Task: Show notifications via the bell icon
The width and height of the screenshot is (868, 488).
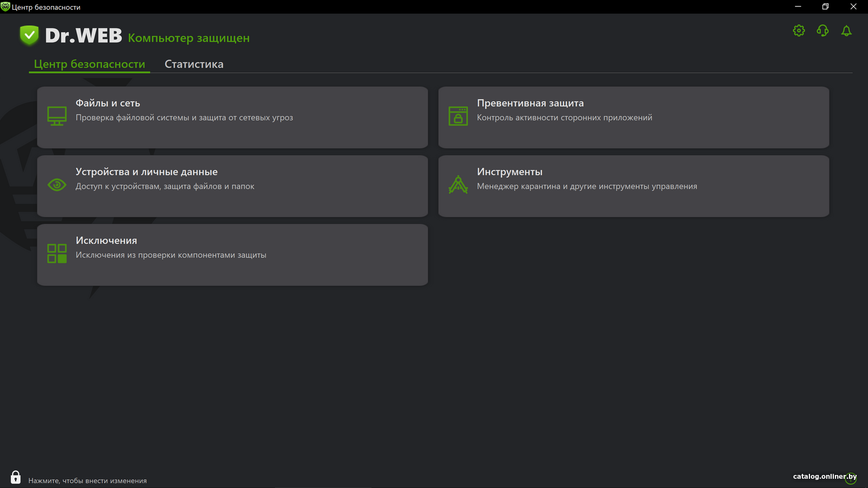Action: [x=846, y=30]
